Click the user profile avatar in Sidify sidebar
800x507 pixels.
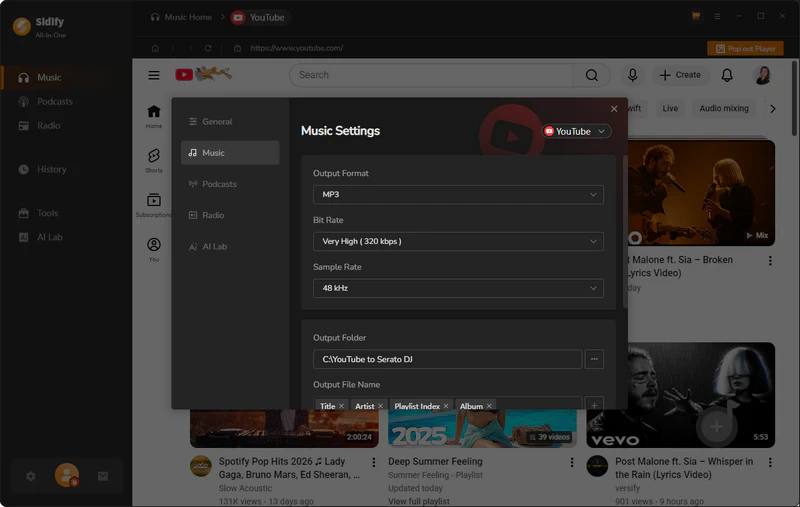tap(67, 475)
